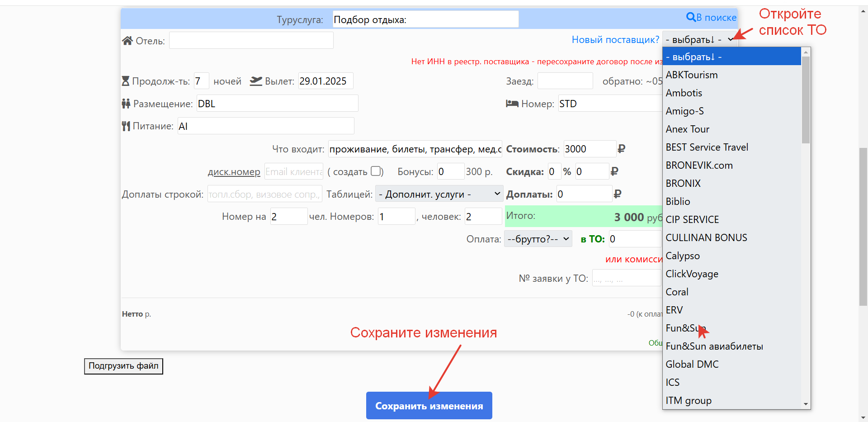Click the 'Сохранить изменения' button
Image resolution: width=868 pixels, height=422 pixels.
coord(429,405)
